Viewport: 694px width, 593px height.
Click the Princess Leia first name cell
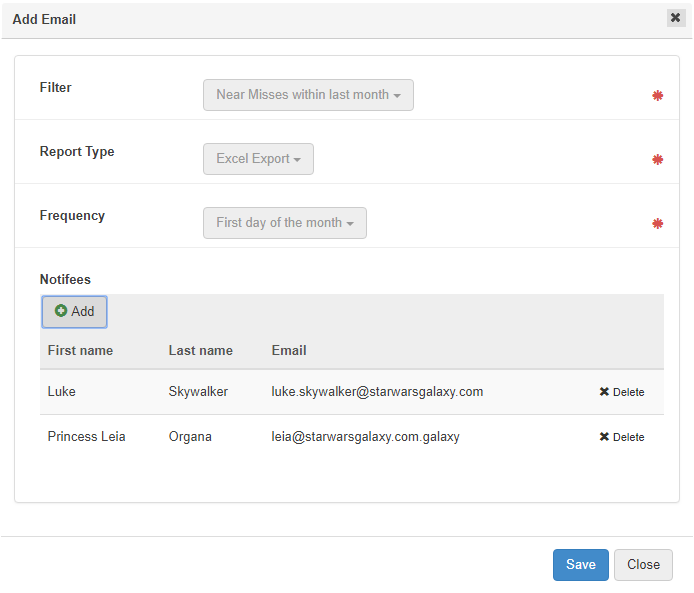[x=86, y=437]
